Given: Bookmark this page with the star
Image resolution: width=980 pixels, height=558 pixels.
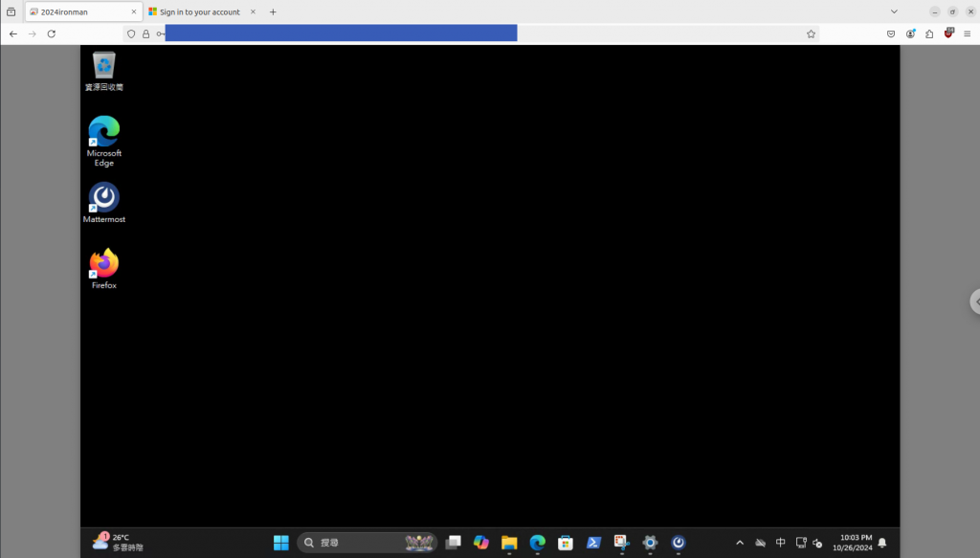Looking at the screenshot, I should pyautogui.click(x=811, y=33).
